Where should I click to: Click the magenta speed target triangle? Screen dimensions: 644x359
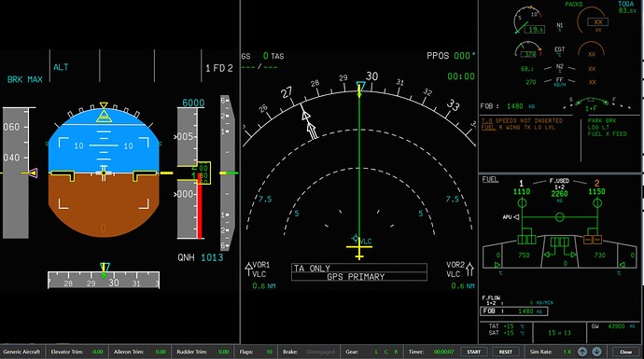pyautogui.click(x=33, y=173)
